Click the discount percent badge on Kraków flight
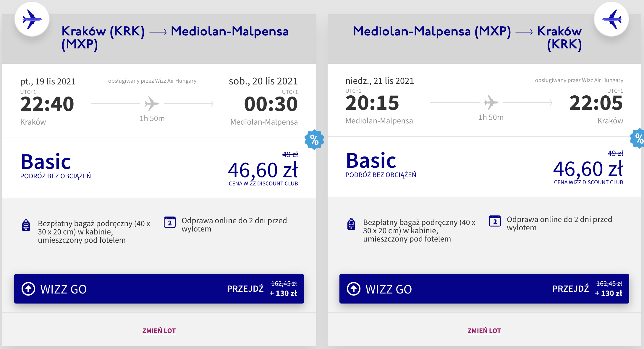Viewport: 644px width, 349px height. click(x=314, y=139)
